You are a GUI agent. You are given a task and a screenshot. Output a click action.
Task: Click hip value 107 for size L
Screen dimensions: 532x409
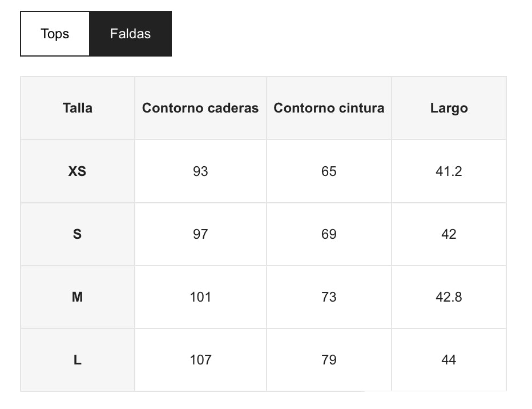pos(200,360)
